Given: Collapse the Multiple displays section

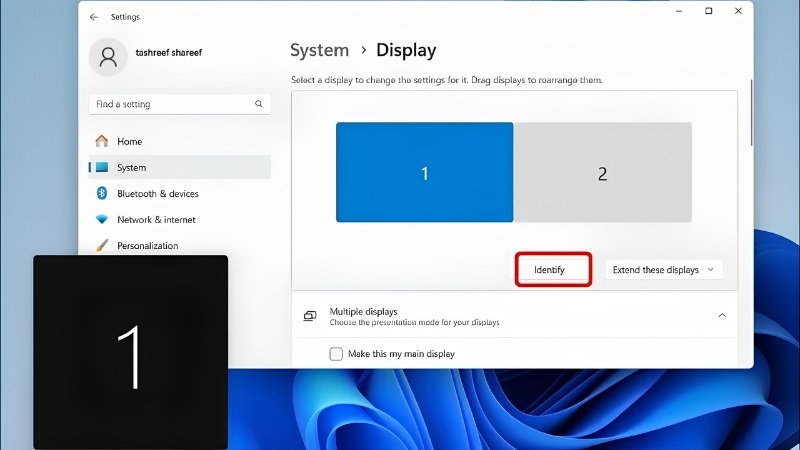Looking at the screenshot, I should 722,315.
